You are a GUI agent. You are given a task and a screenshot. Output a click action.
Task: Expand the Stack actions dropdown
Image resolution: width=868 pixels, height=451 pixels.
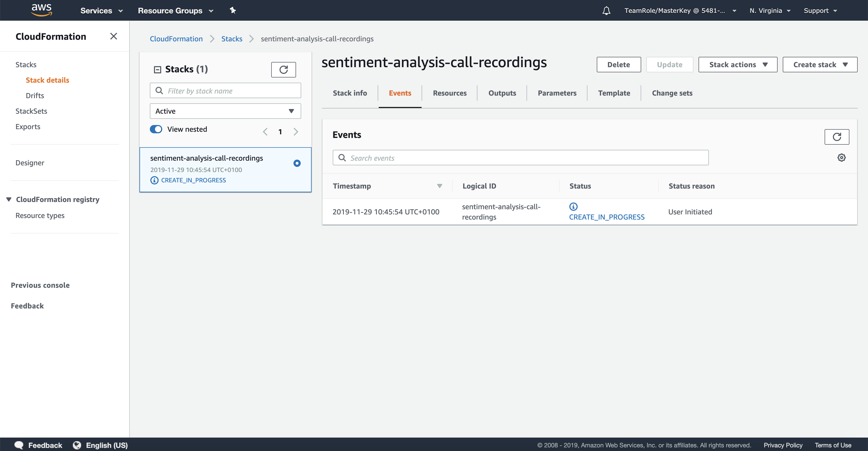click(738, 65)
